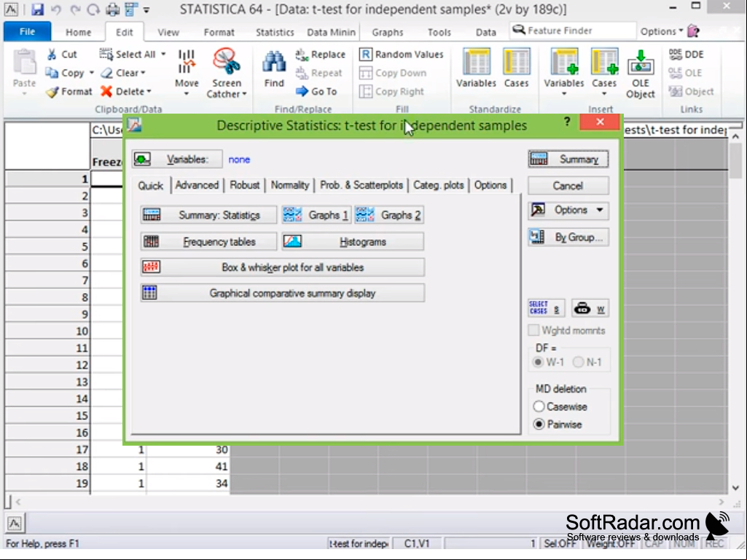Switch to the Normality dialog tab
The height and width of the screenshot is (560, 747).
pos(289,185)
